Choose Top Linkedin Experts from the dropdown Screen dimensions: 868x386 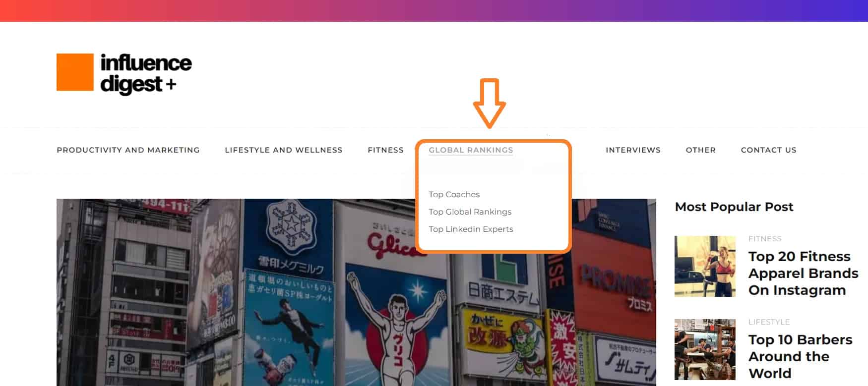pyautogui.click(x=471, y=229)
